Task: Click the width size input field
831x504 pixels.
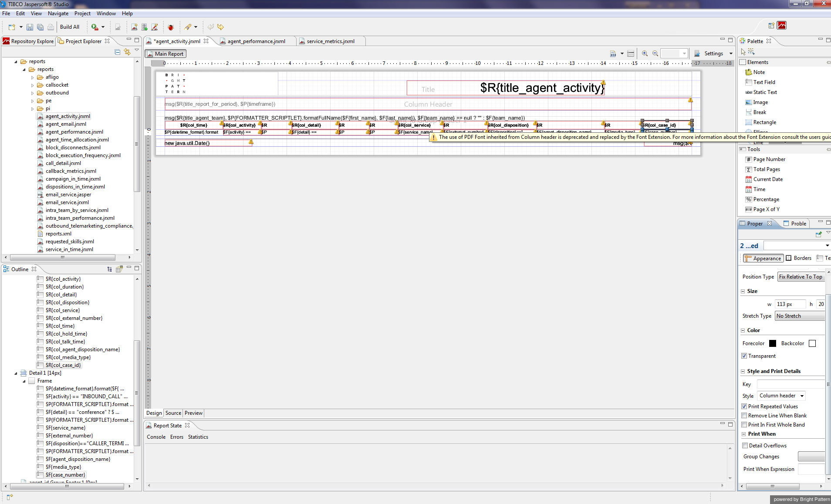Action: pyautogui.click(x=790, y=304)
